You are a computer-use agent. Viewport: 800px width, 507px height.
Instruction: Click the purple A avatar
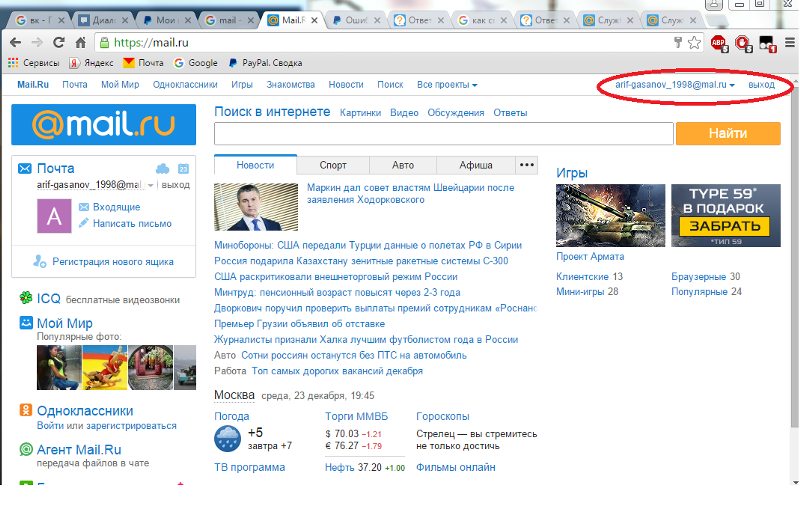click(54, 216)
